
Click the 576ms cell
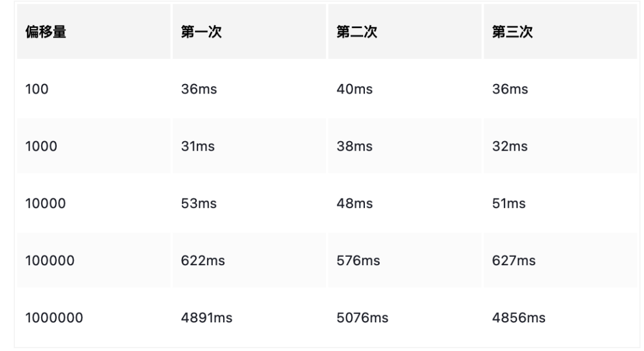(405, 260)
